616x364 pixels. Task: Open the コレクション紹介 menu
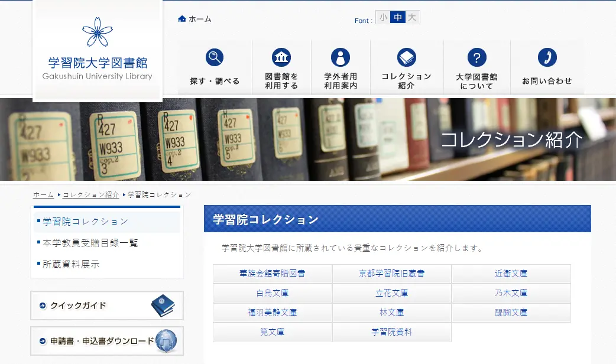point(407,67)
